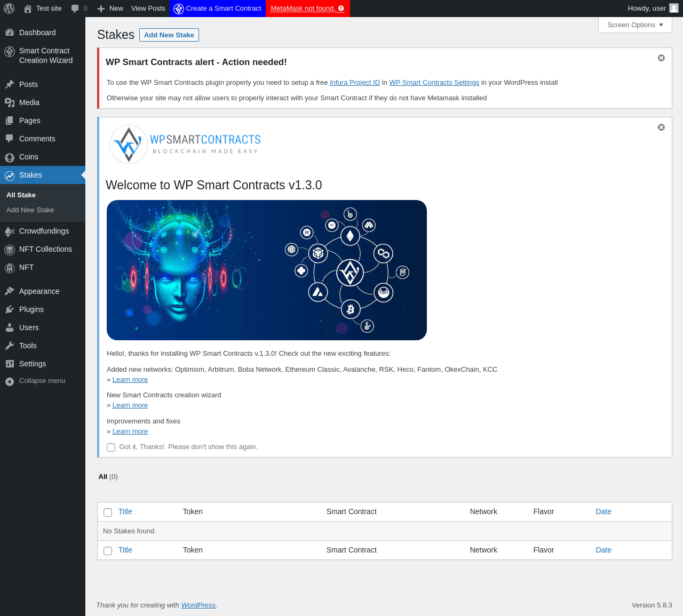Viewport: 683px width, 616px height.
Task: Open WP Smart Contracts Settings link
Action: pos(434,83)
